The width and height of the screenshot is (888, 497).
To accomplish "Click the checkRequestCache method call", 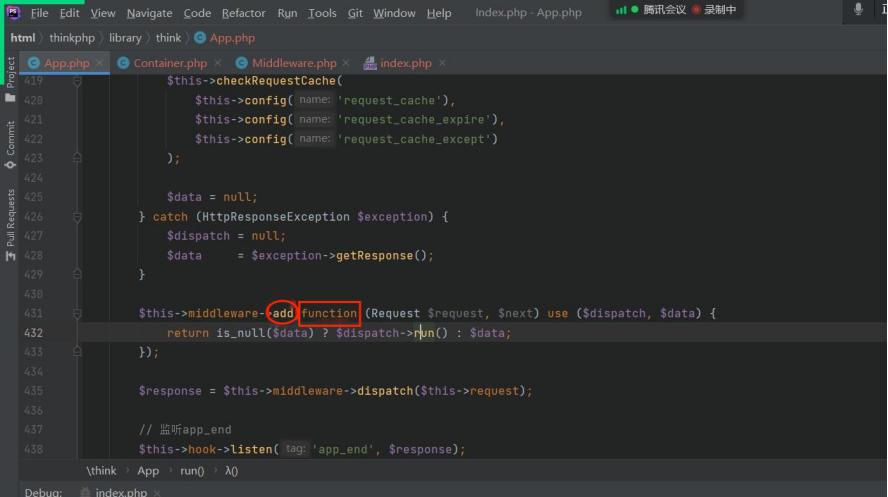I will pyautogui.click(x=276, y=81).
